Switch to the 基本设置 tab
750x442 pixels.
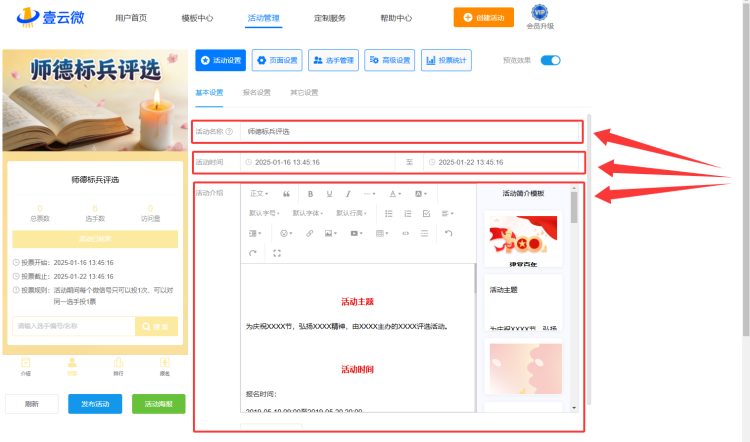click(209, 93)
